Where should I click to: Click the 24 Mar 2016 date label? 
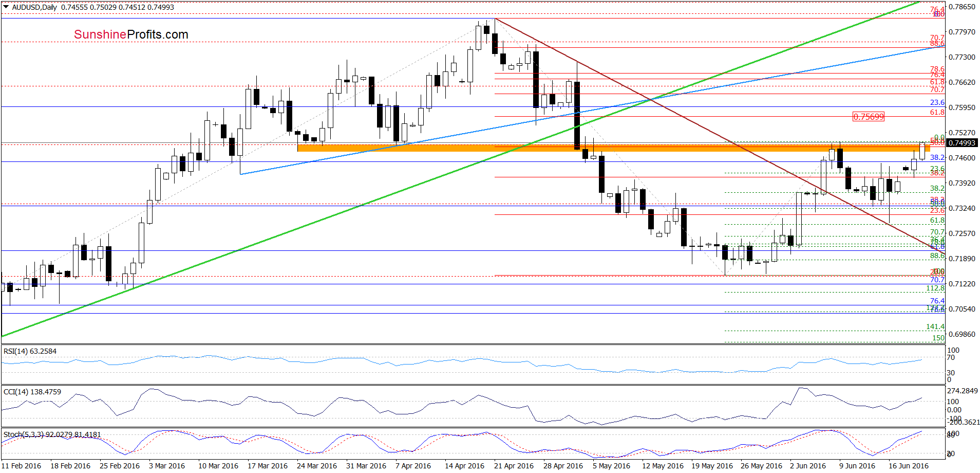pyautogui.click(x=317, y=466)
